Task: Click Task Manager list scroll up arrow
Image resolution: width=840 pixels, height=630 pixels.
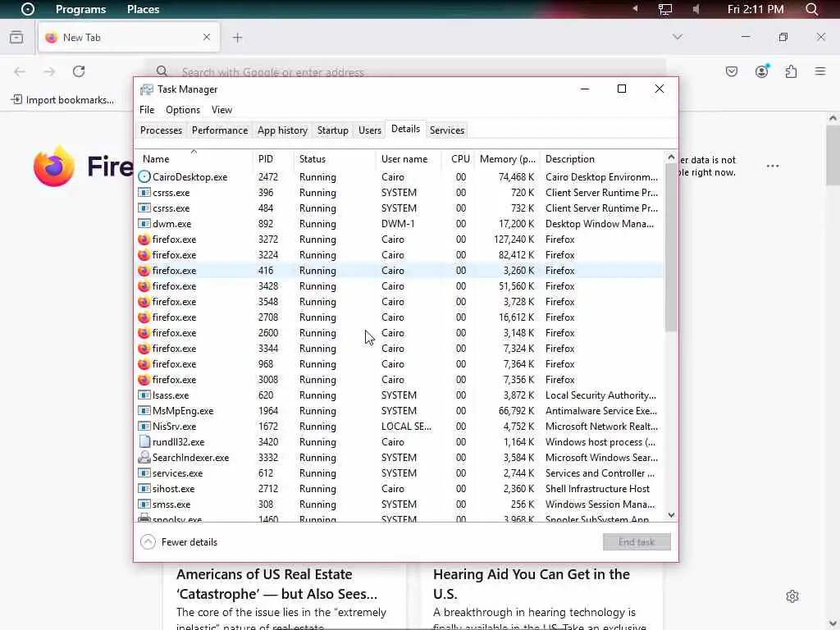Action: (671, 157)
